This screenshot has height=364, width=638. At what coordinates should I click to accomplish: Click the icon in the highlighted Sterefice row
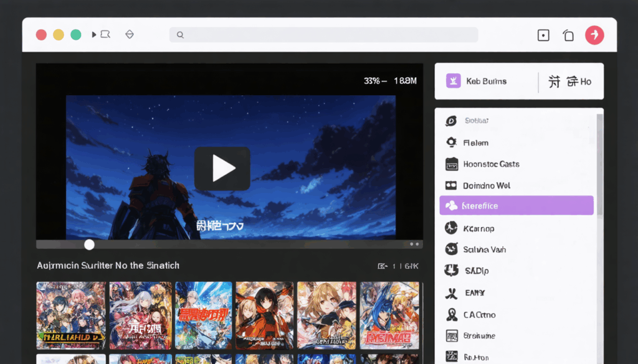click(x=452, y=205)
